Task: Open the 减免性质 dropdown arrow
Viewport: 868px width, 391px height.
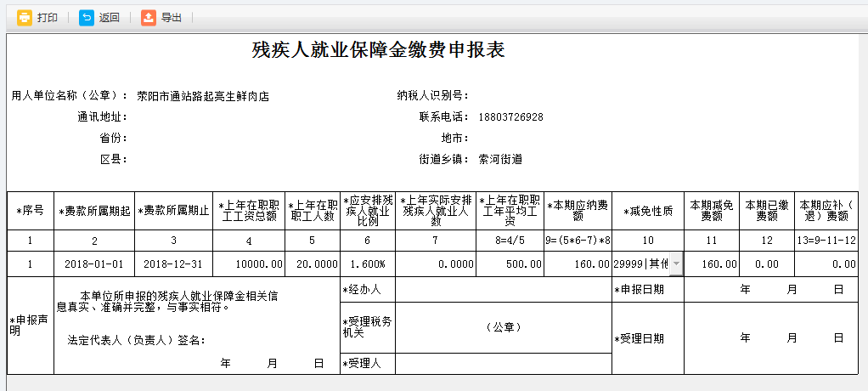Action: (x=675, y=264)
